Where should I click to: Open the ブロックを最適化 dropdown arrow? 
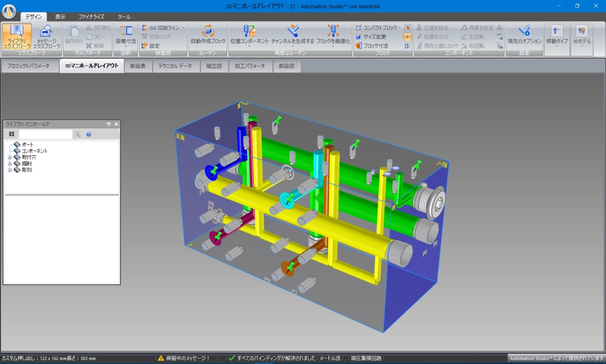pos(333,46)
